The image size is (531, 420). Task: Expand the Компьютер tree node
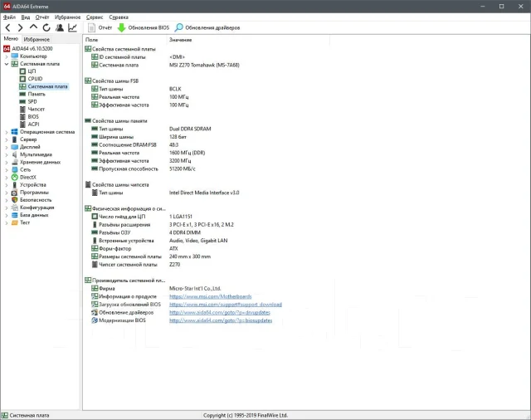[7, 56]
